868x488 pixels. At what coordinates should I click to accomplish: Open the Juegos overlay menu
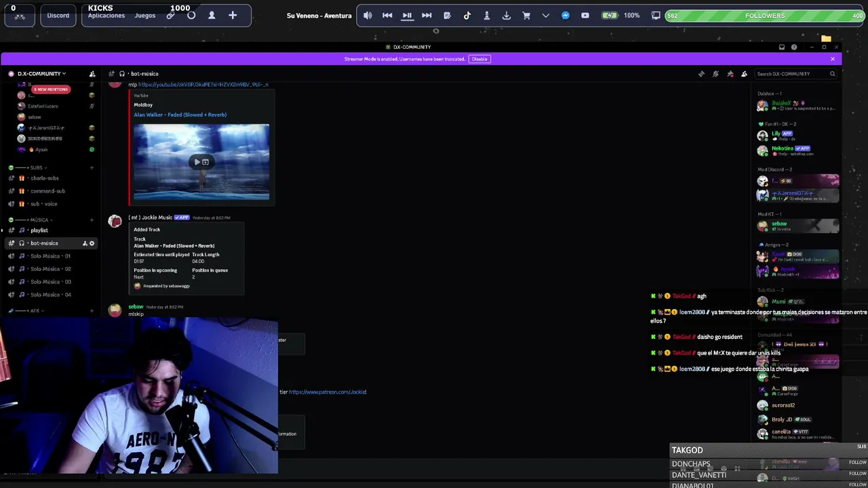click(145, 16)
